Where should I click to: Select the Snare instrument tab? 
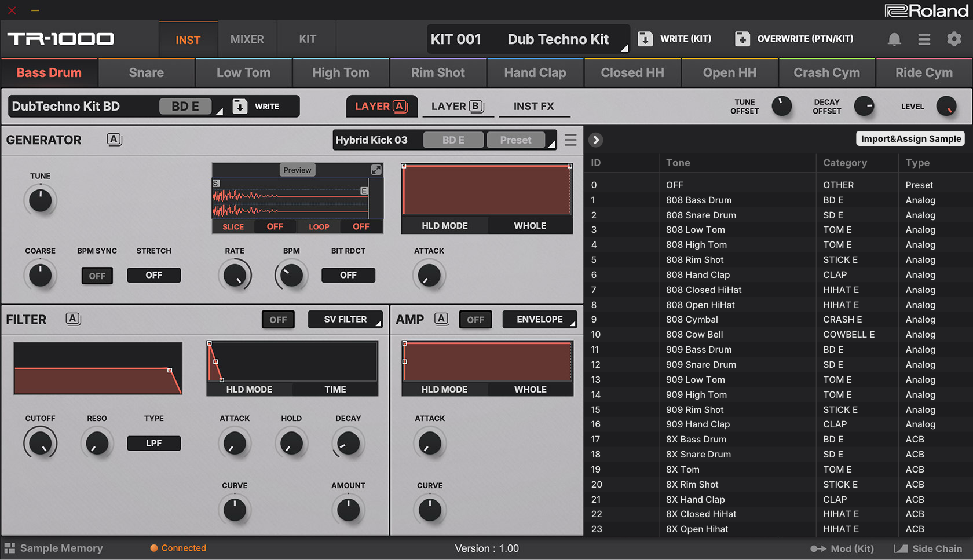click(x=147, y=73)
